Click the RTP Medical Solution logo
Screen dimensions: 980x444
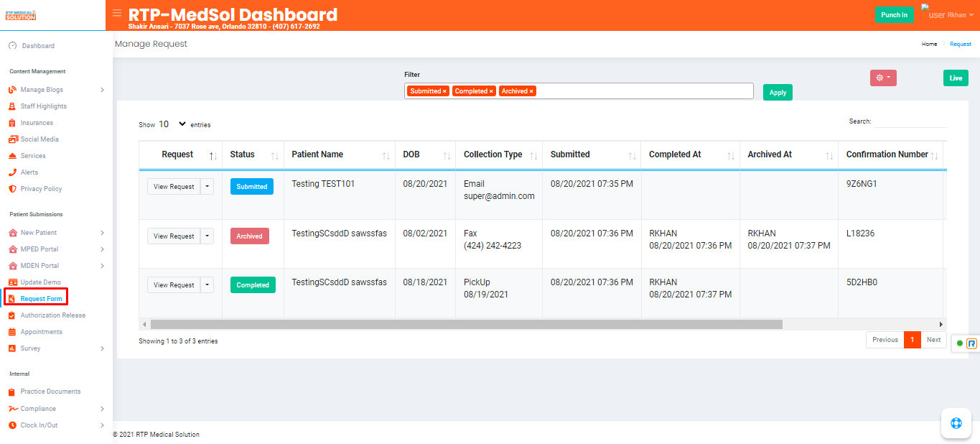pyautogui.click(x=20, y=15)
